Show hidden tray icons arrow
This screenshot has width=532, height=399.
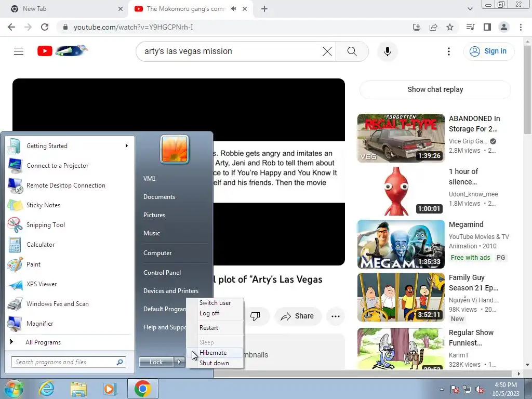pos(442,390)
